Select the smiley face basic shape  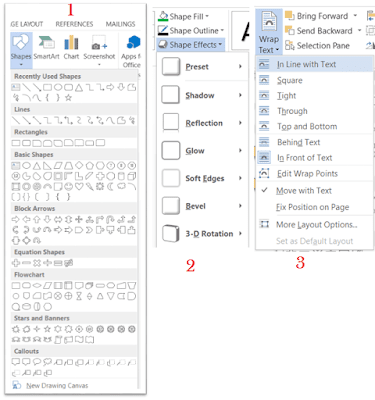pyautogui.click(x=68, y=186)
